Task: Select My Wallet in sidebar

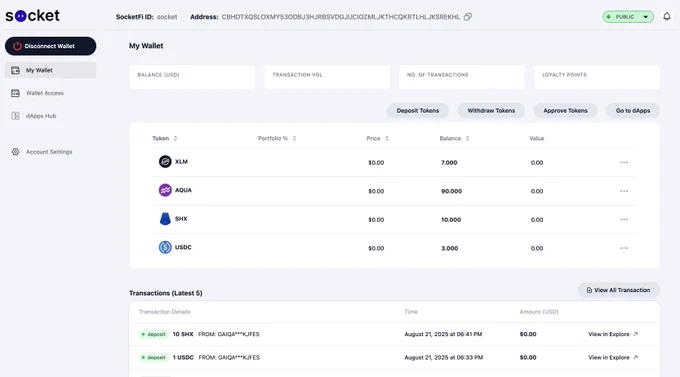Action: click(50, 70)
